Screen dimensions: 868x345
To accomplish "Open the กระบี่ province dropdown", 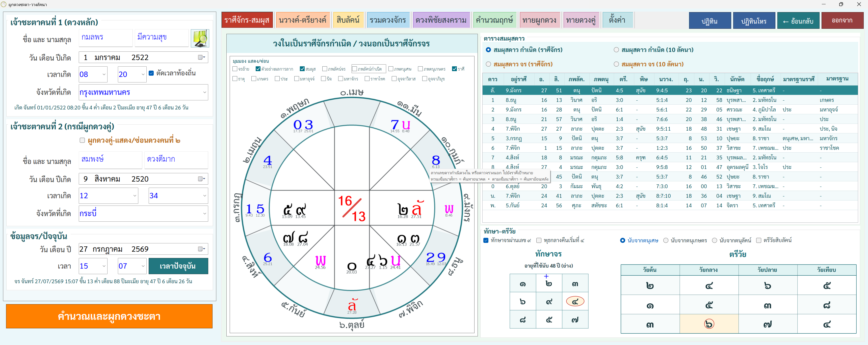I will (x=143, y=213).
